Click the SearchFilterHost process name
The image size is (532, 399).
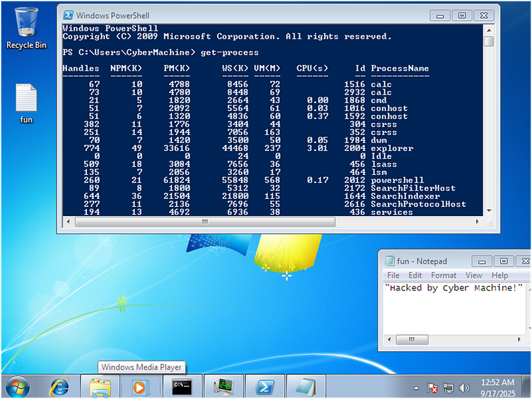coord(413,188)
